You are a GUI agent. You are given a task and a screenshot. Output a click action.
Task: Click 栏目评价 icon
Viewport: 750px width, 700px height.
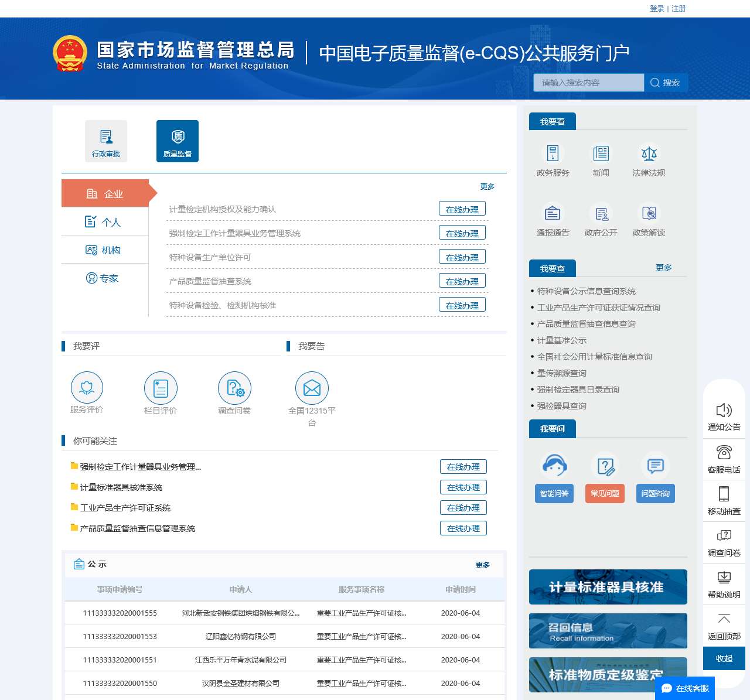(161, 388)
